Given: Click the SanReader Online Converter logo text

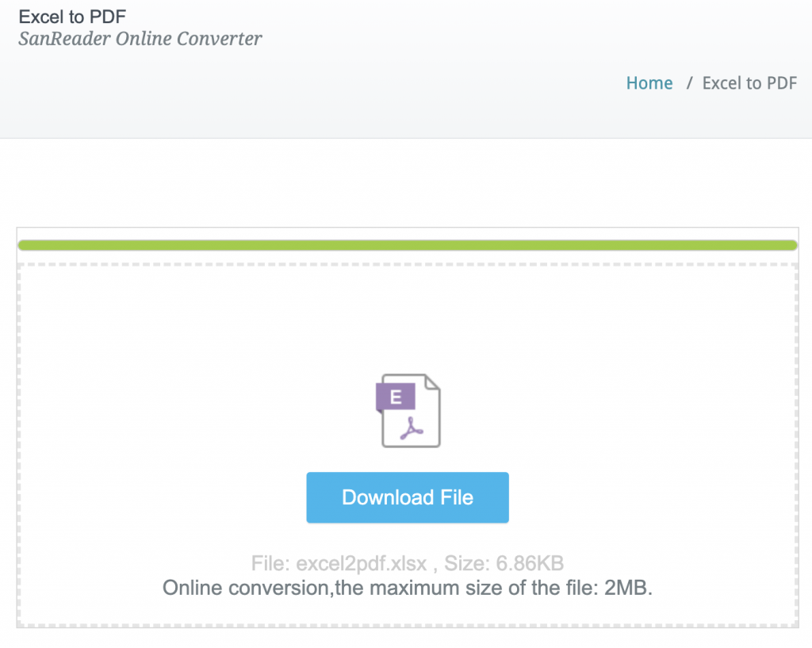Looking at the screenshot, I should tap(140, 38).
